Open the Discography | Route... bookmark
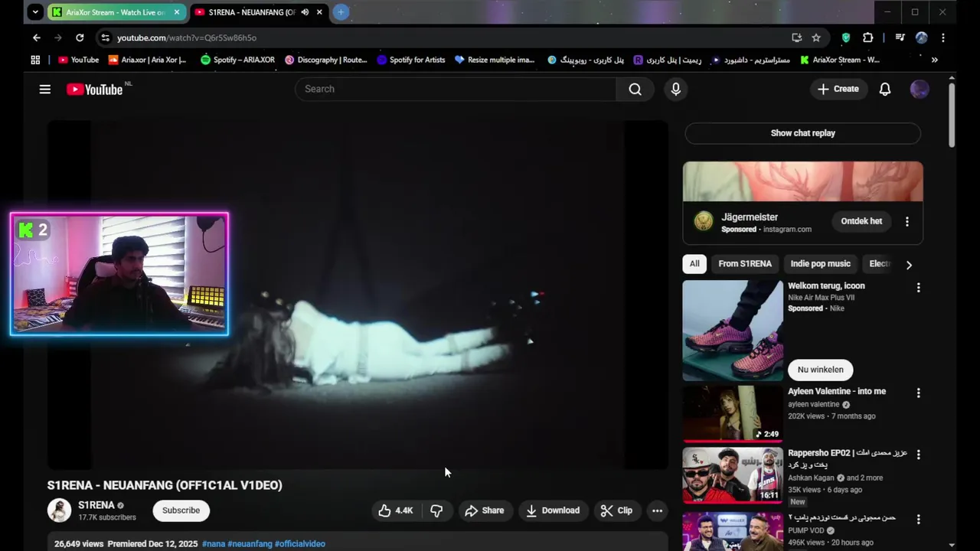This screenshot has height=551, width=980. (x=325, y=60)
